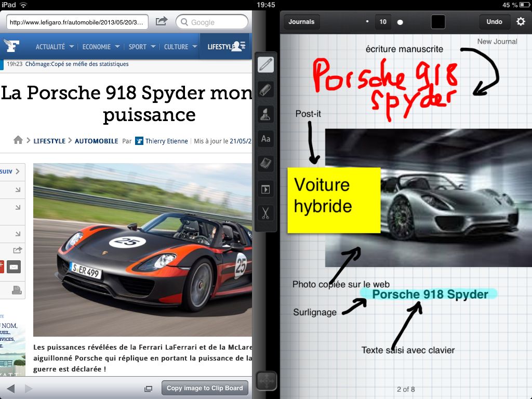Open the ACTUALITÉ menu
This screenshot has height=399, width=532.
tap(50, 47)
